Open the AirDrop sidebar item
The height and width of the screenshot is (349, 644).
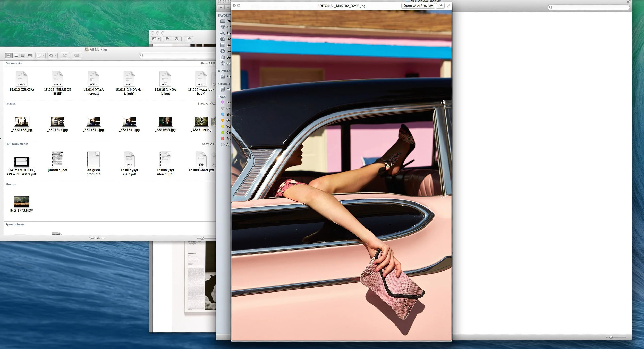(227, 27)
